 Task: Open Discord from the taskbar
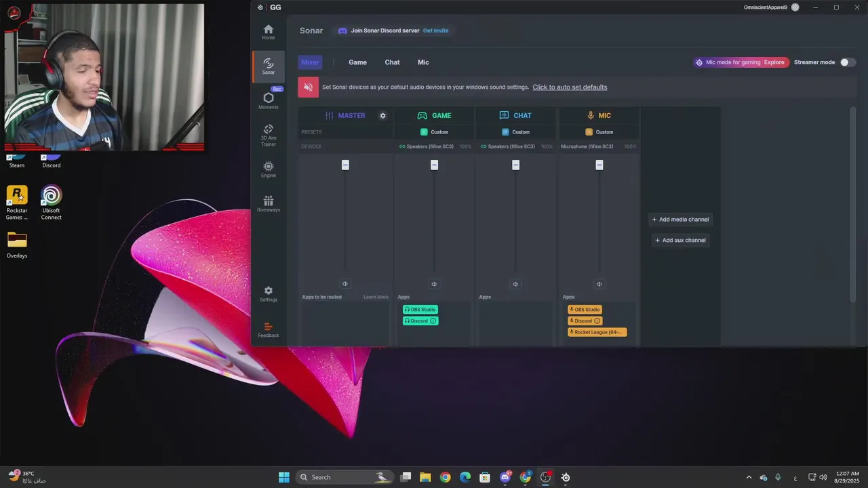505,477
